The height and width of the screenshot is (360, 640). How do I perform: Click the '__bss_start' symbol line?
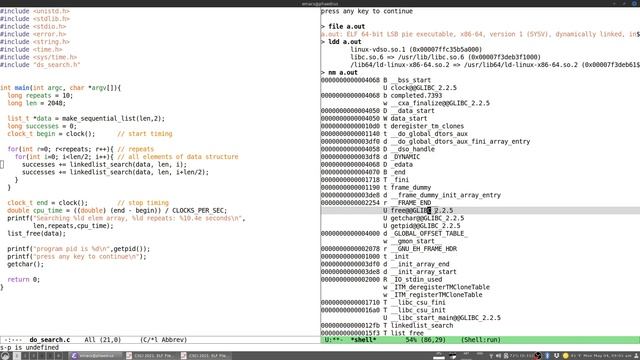376,80
